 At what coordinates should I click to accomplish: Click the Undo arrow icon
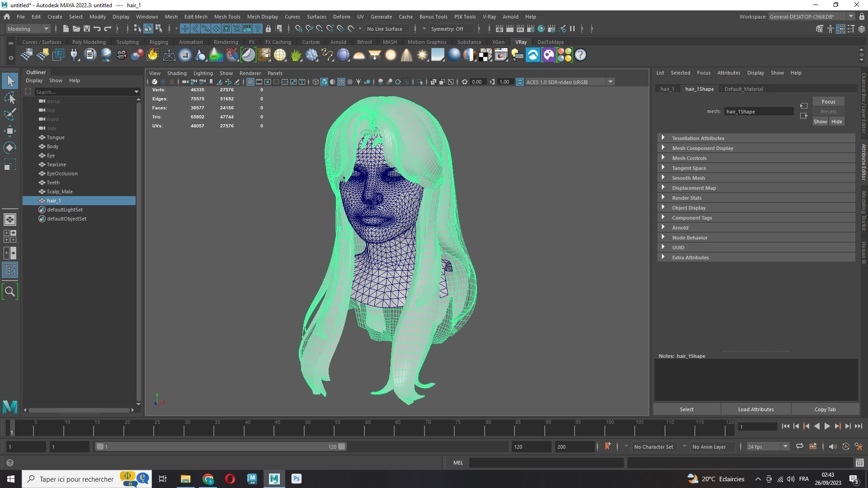[x=97, y=28]
